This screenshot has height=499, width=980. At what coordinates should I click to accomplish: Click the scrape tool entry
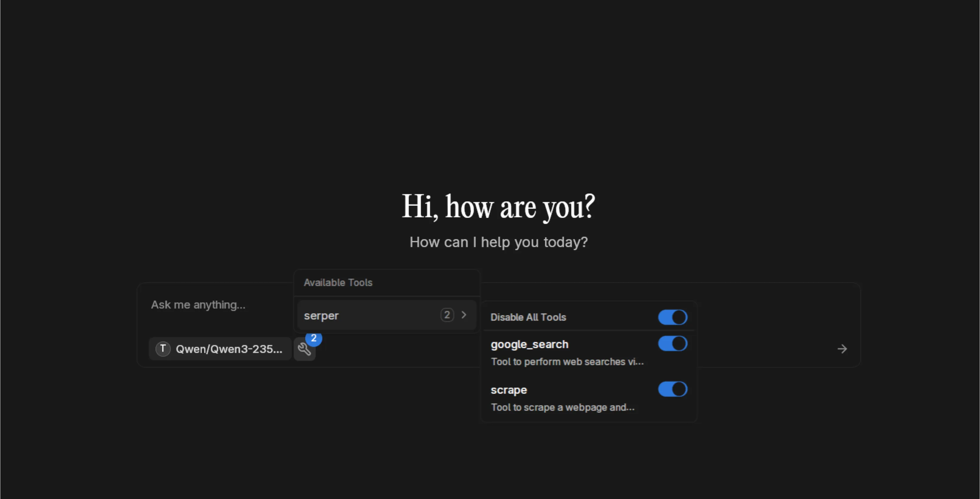[509, 389]
